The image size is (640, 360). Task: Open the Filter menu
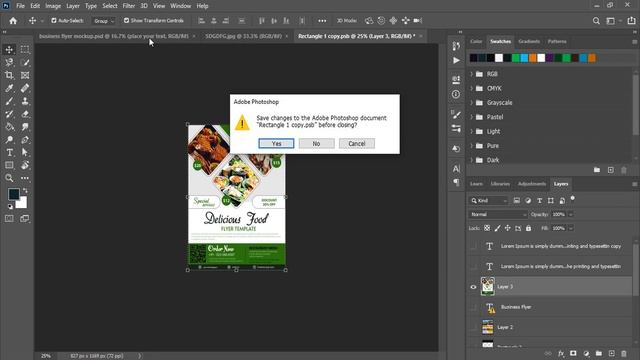click(129, 6)
